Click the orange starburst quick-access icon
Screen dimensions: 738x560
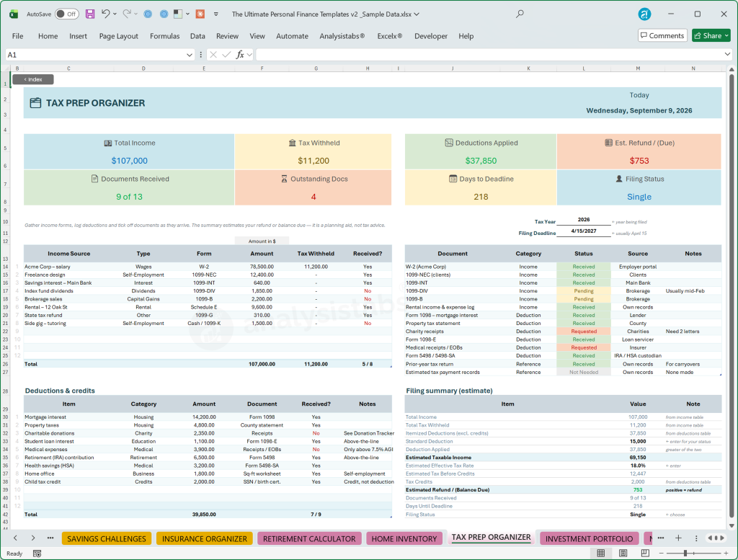point(200,14)
